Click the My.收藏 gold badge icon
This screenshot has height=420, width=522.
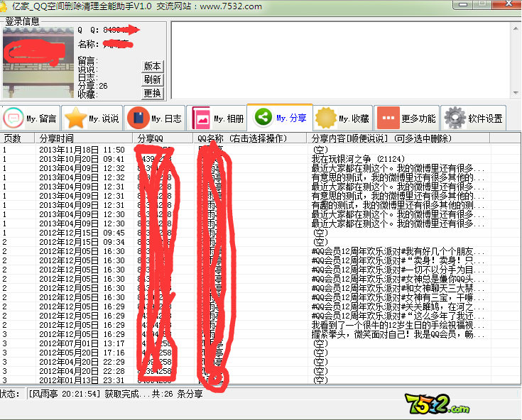325,118
